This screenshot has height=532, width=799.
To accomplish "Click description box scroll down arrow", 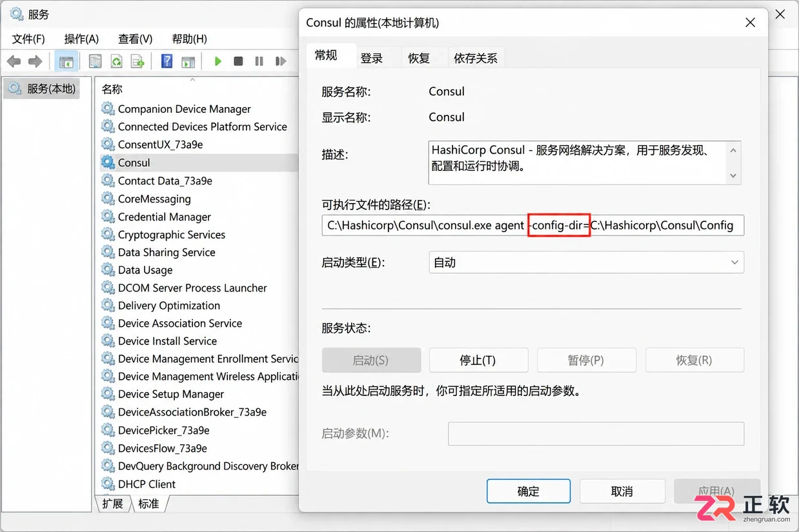I will [733, 175].
